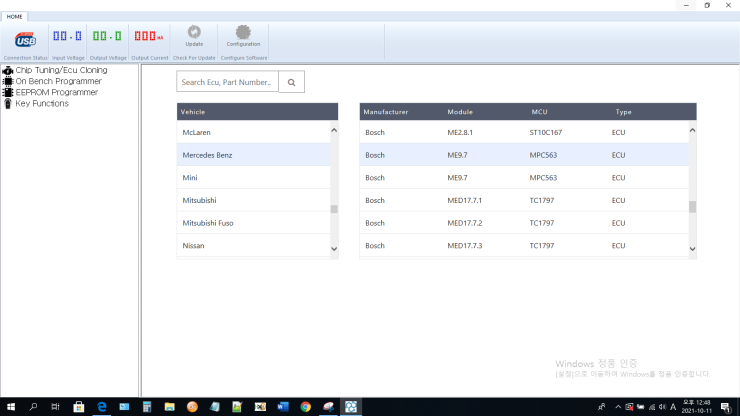Viewport: 740px width, 416px height.
Task: Show hidden tray icons chevron
Action: (x=618, y=407)
